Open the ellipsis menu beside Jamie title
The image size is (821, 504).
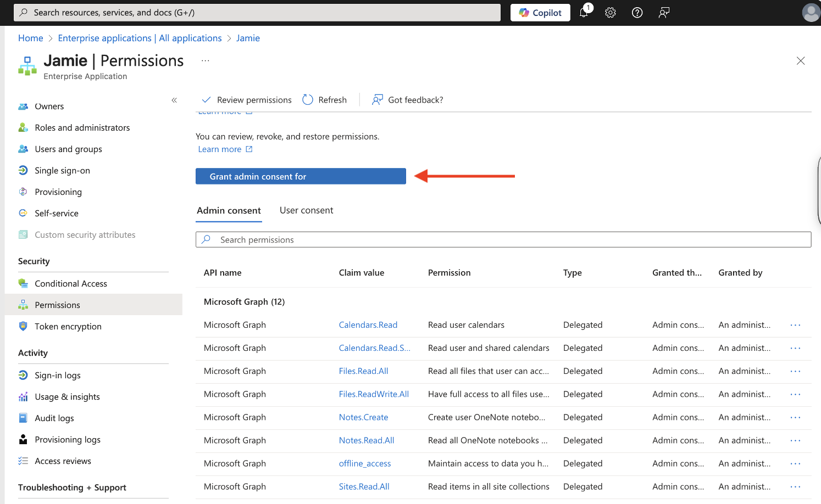coord(205,60)
